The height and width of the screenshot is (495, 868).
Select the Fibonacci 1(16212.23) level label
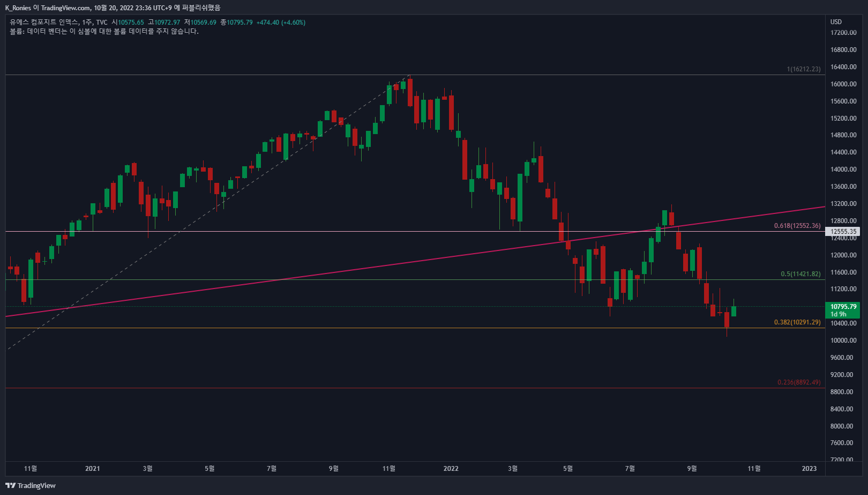803,69
